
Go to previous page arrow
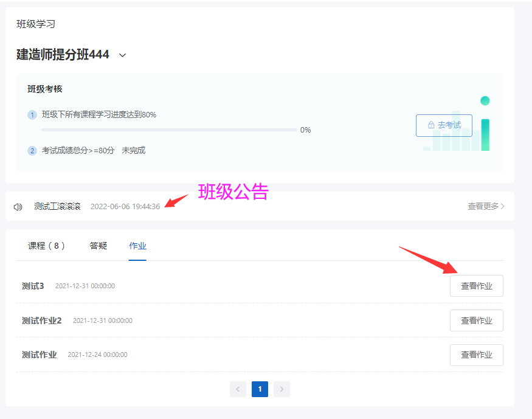(x=238, y=389)
